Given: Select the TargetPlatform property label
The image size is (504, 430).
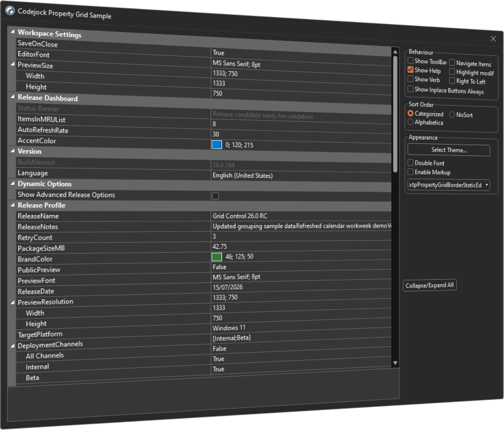Looking at the screenshot, I should [x=40, y=334].
